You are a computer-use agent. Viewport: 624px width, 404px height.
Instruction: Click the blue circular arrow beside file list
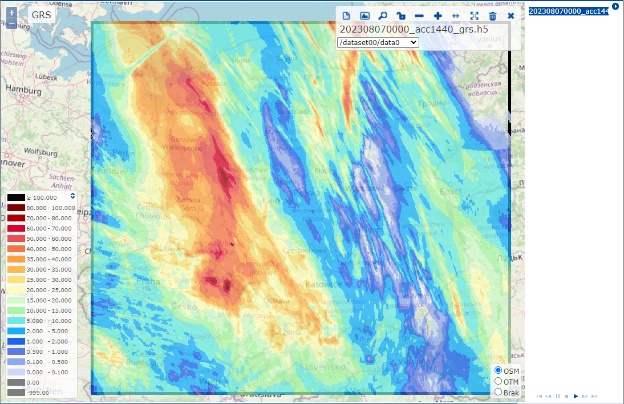pyautogui.click(x=615, y=7)
